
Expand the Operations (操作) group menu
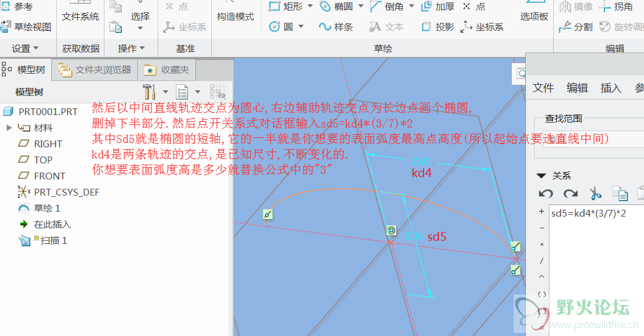coord(131,48)
